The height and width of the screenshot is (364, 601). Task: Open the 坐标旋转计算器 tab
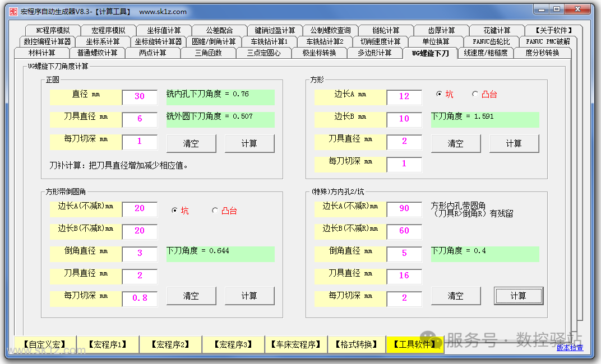(x=158, y=41)
